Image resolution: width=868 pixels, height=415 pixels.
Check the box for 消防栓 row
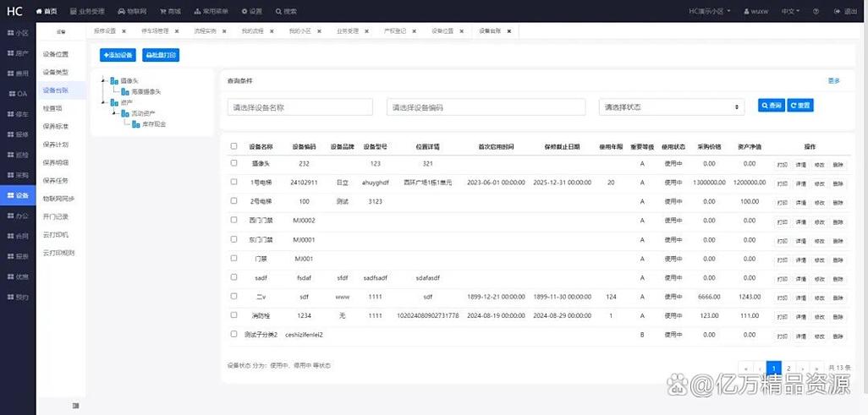(x=233, y=314)
